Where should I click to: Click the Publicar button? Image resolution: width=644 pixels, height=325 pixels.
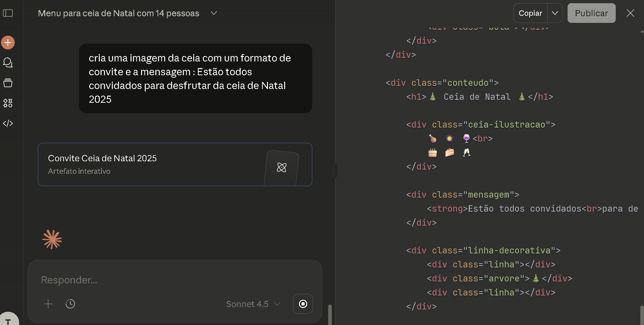591,13
